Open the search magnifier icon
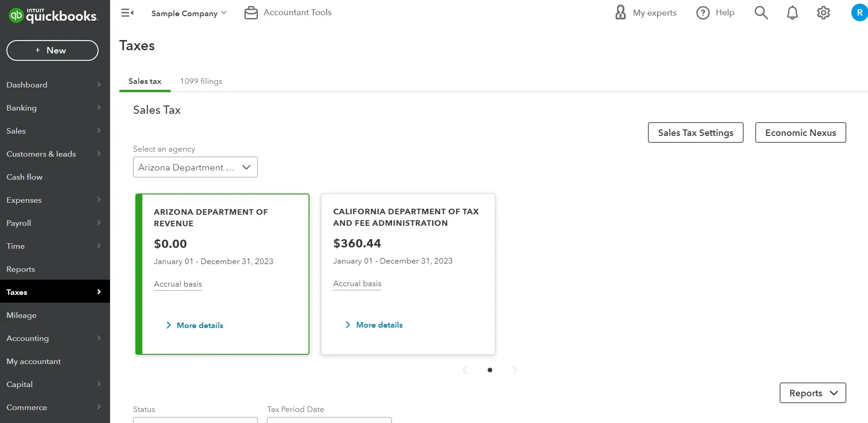Viewport: 868px width, 423px height. pyautogui.click(x=761, y=13)
